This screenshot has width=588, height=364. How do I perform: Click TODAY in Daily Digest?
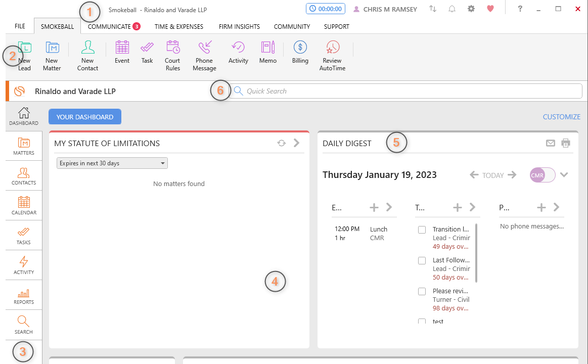coord(493,175)
